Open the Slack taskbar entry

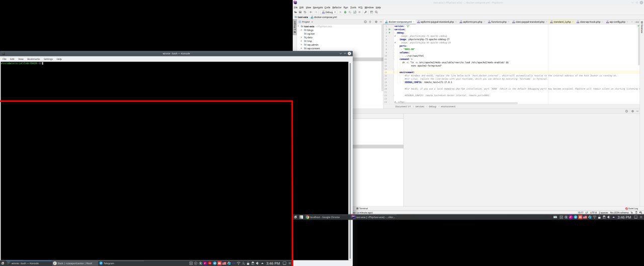[x=74, y=263]
